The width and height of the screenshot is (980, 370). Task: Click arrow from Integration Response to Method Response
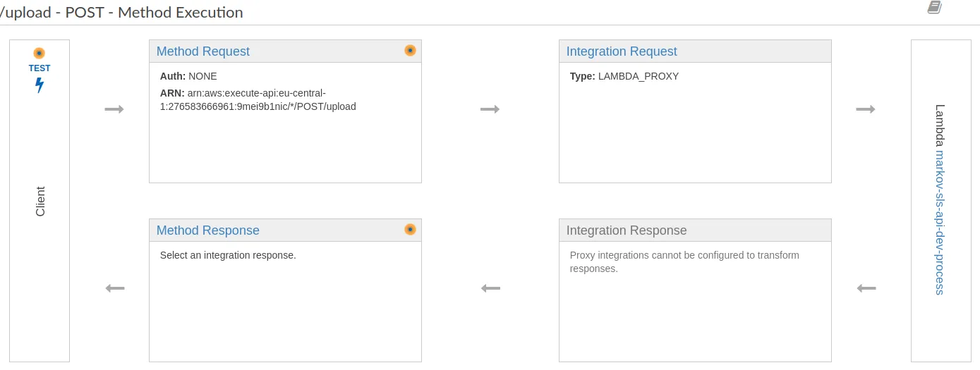coord(490,288)
